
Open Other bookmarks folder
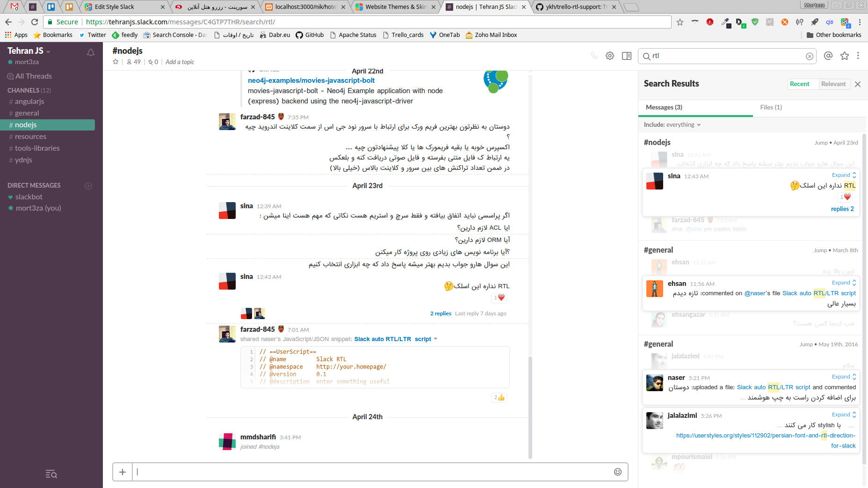[834, 35]
